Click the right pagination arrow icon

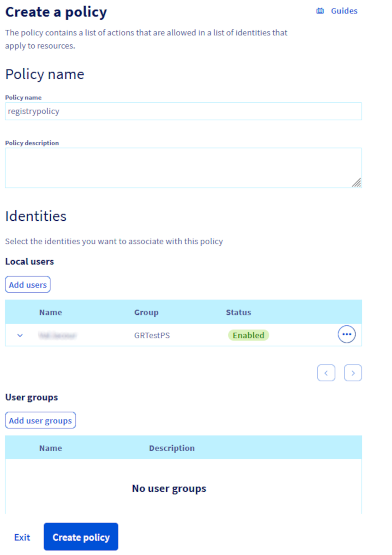[353, 372]
